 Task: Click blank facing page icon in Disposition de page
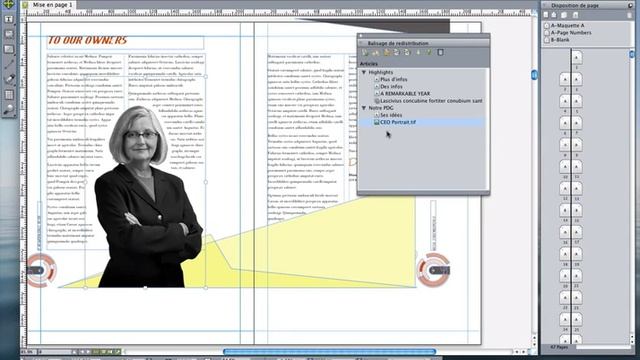point(554,15)
